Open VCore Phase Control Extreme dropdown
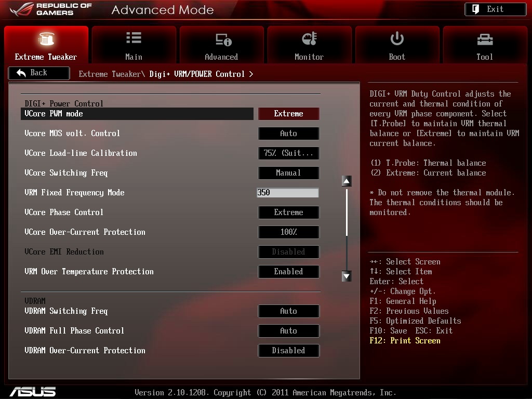 [289, 212]
